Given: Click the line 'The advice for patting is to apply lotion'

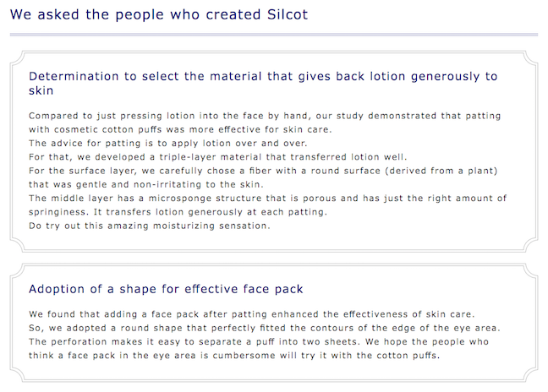Looking at the screenshot, I should [168, 143].
